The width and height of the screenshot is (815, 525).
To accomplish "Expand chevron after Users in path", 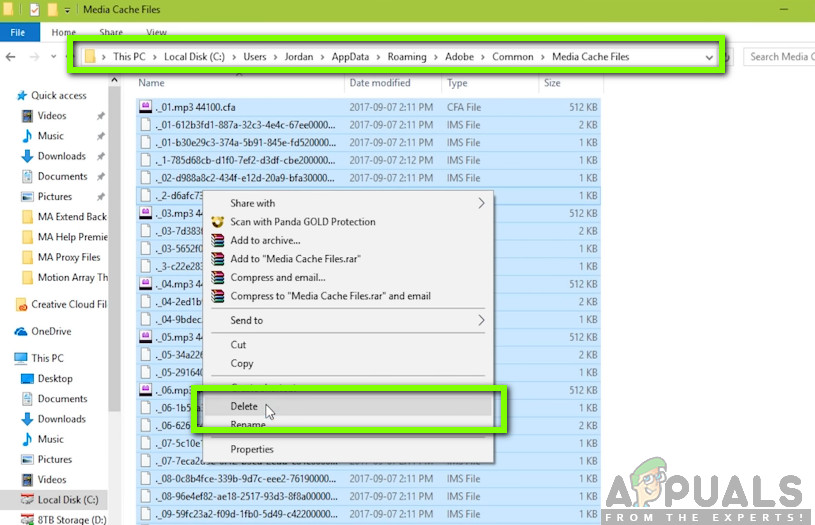I will tap(275, 57).
